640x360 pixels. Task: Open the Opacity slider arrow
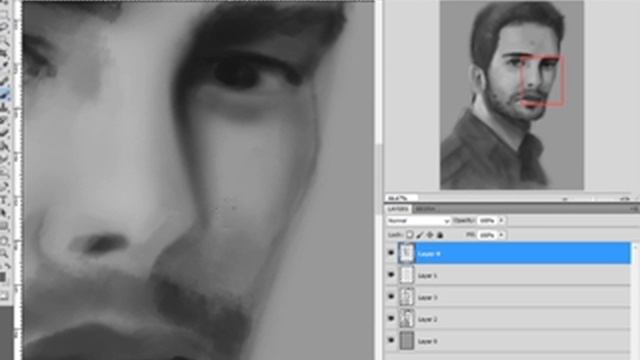501,220
